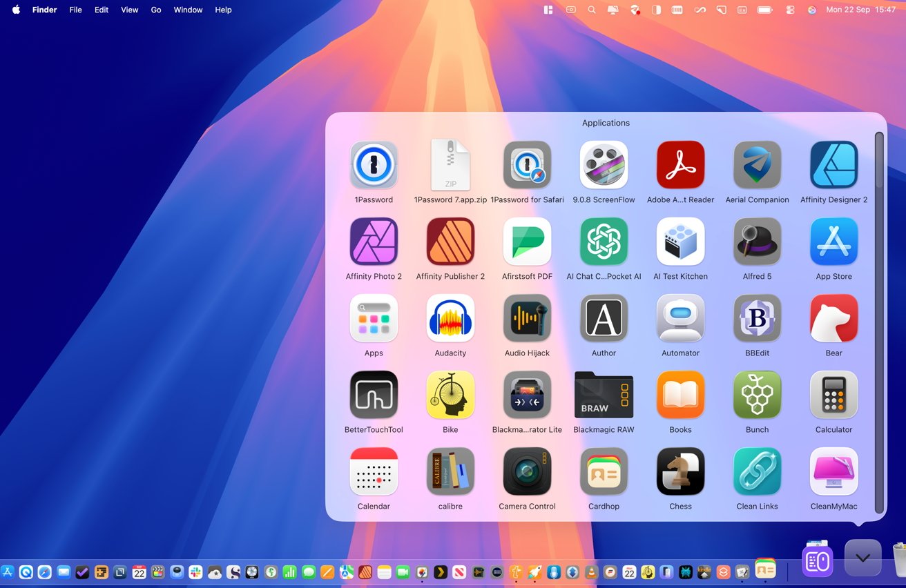Launch Adobe Acrobat Reader

point(680,164)
